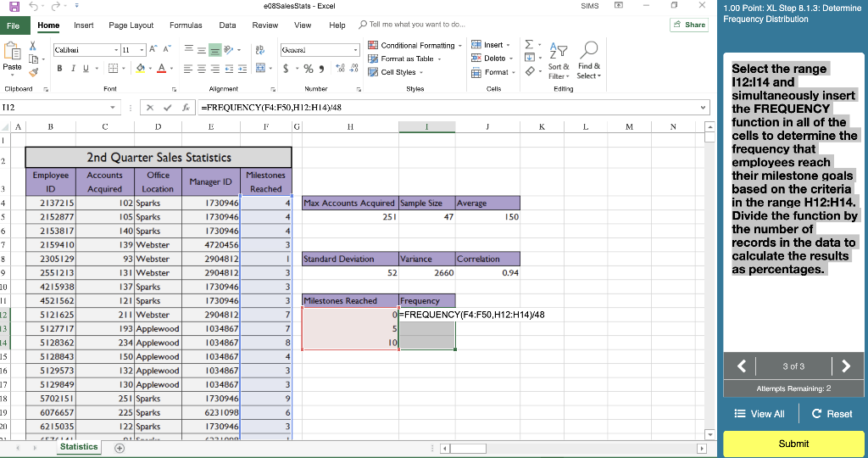Confirm formula with the checkmark icon
The width and height of the screenshot is (868, 458).
[168, 108]
